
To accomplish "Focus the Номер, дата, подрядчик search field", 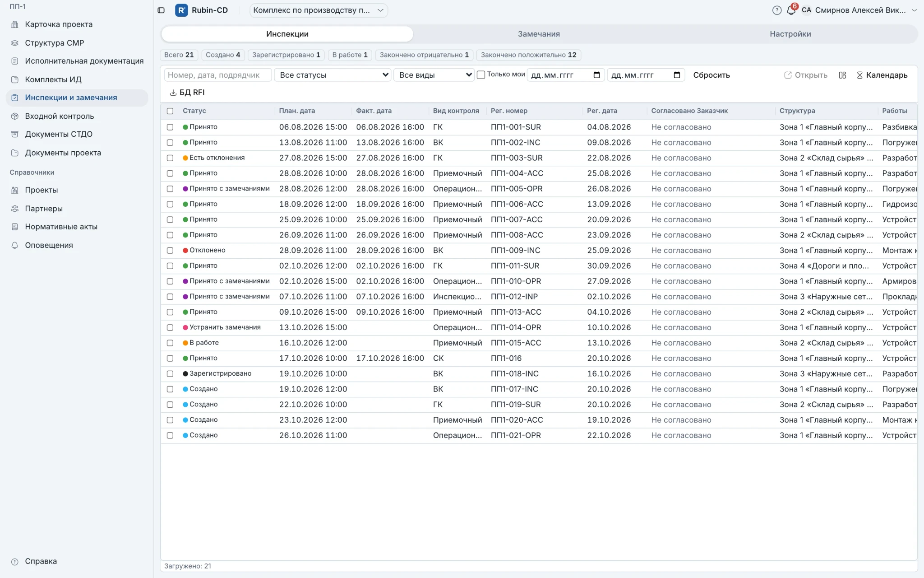I will pos(218,75).
